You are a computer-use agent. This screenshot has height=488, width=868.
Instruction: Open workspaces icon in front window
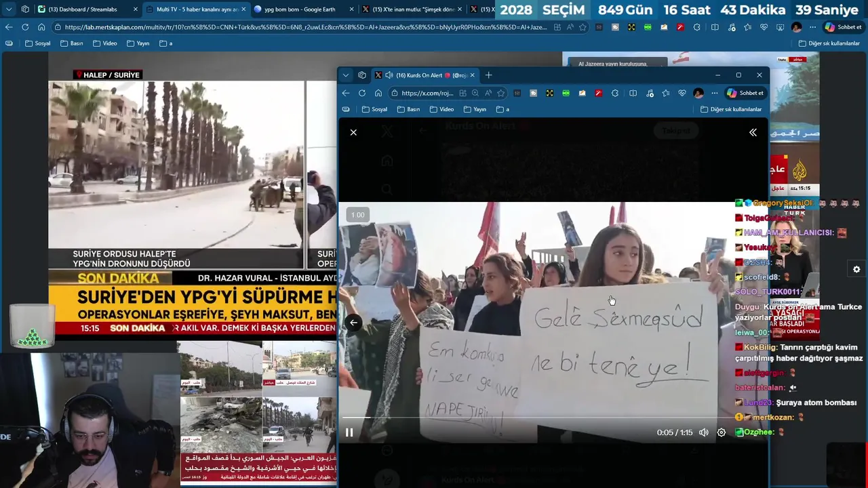tap(362, 75)
